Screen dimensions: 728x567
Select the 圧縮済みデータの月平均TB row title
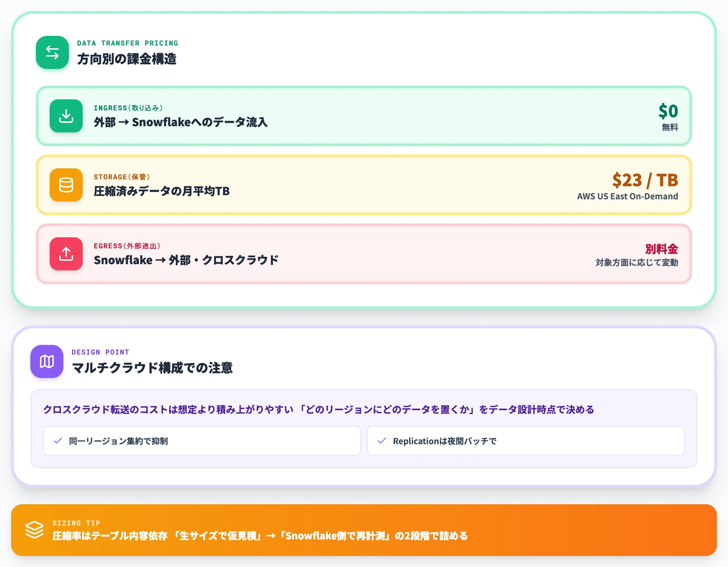pos(162,191)
